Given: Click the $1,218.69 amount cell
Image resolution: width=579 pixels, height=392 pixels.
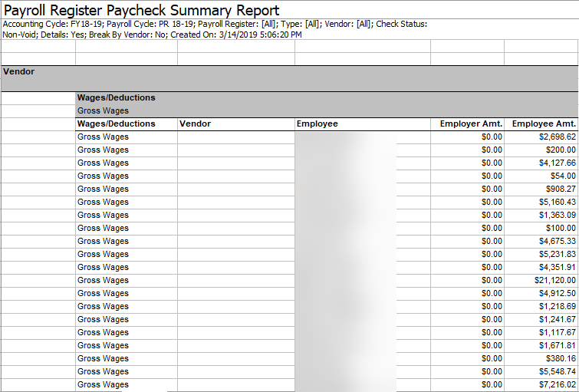Looking at the screenshot, I should 557,306.
